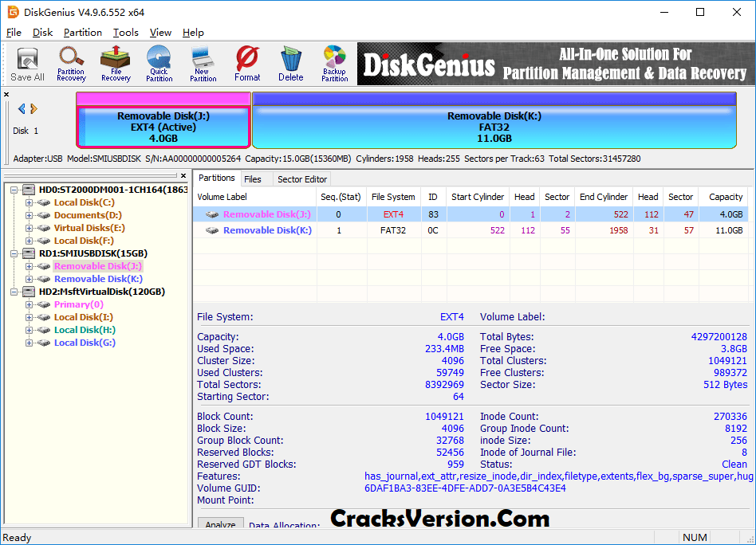Viewport: 756px width, 545px height.
Task: Click the Virtual Disks(E:) drive icon in the tree
Action: (44, 228)
